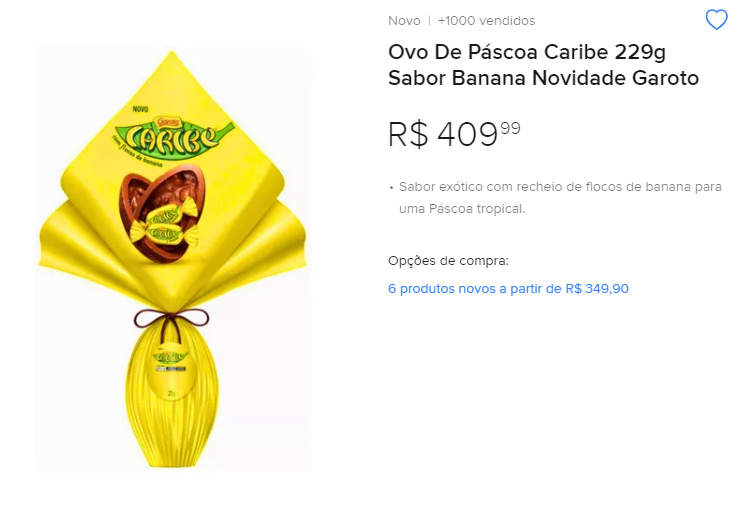Add product to favorites with heart icon

coord(717,20)
